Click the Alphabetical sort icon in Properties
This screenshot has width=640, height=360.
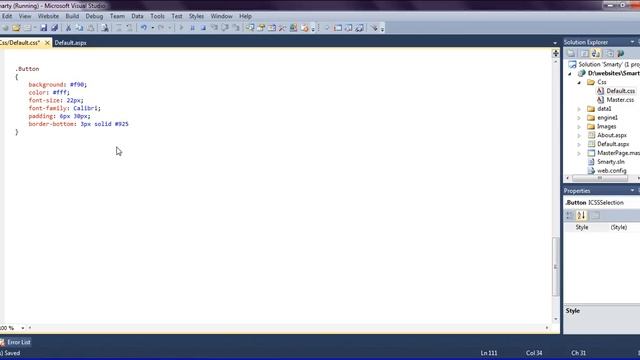point(581,215)
